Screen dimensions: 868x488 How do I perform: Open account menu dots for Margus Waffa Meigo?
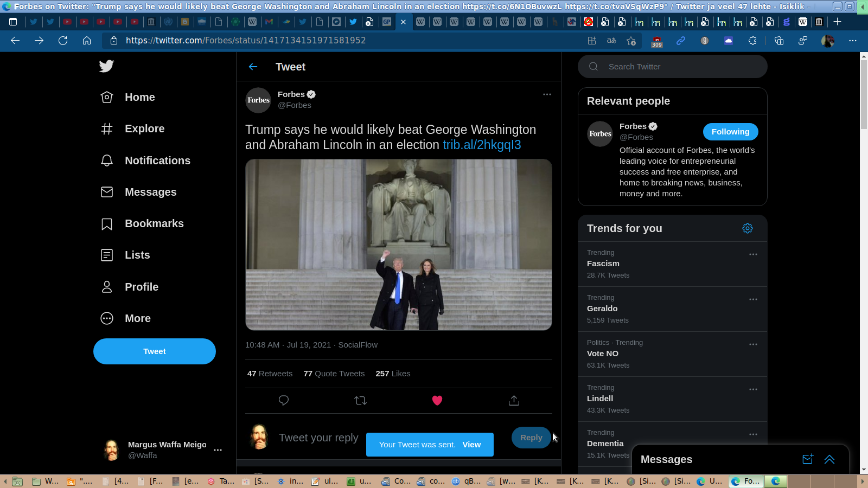pyautogui.click(x=218, y=450)
